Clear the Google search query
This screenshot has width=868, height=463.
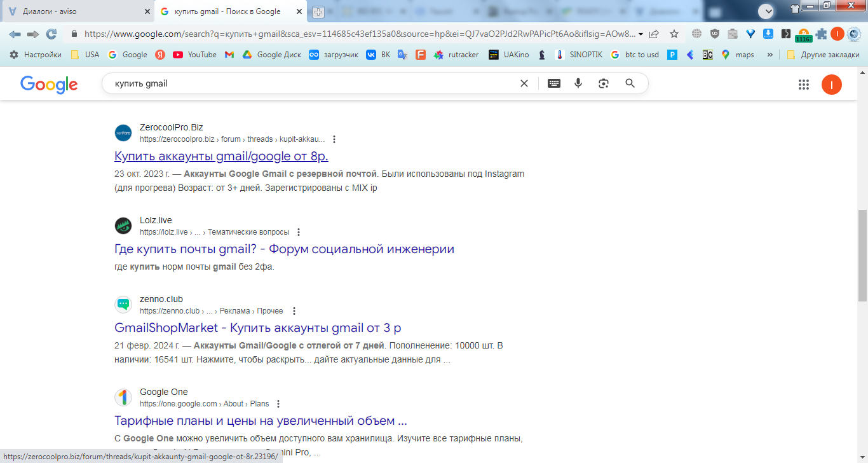pyautogui.click(x=524, y=83)
